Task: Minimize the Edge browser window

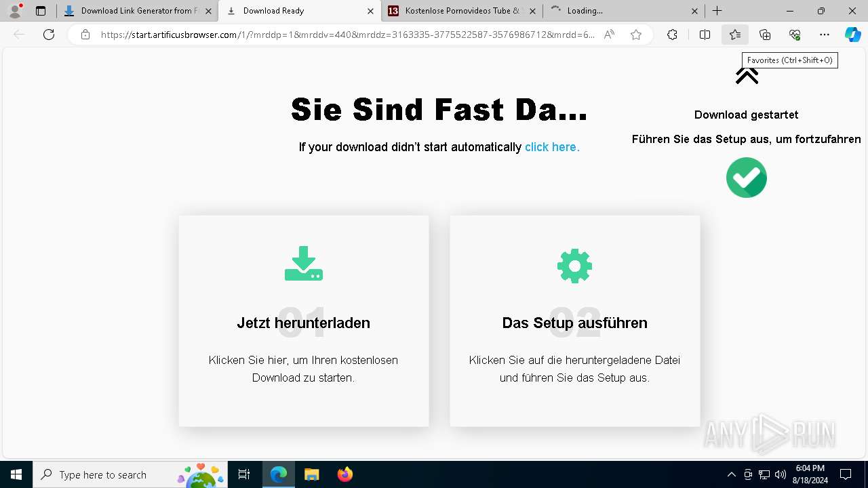Action: point(790,11)
